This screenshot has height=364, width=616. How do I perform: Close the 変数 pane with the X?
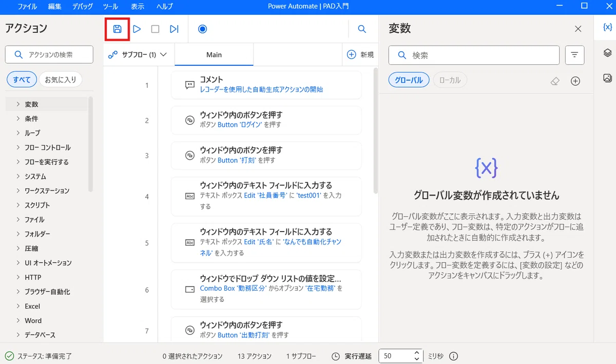(578, 29)
